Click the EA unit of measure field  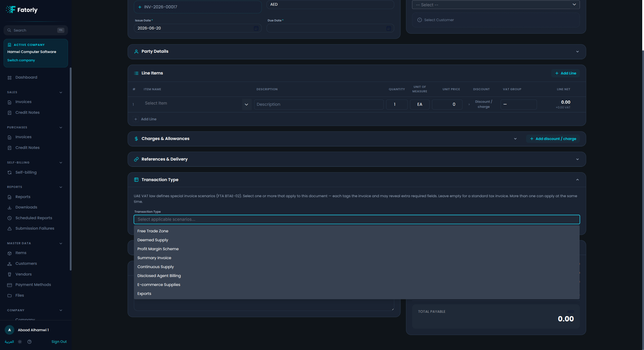pyautogui.click(x=419, y=105)
